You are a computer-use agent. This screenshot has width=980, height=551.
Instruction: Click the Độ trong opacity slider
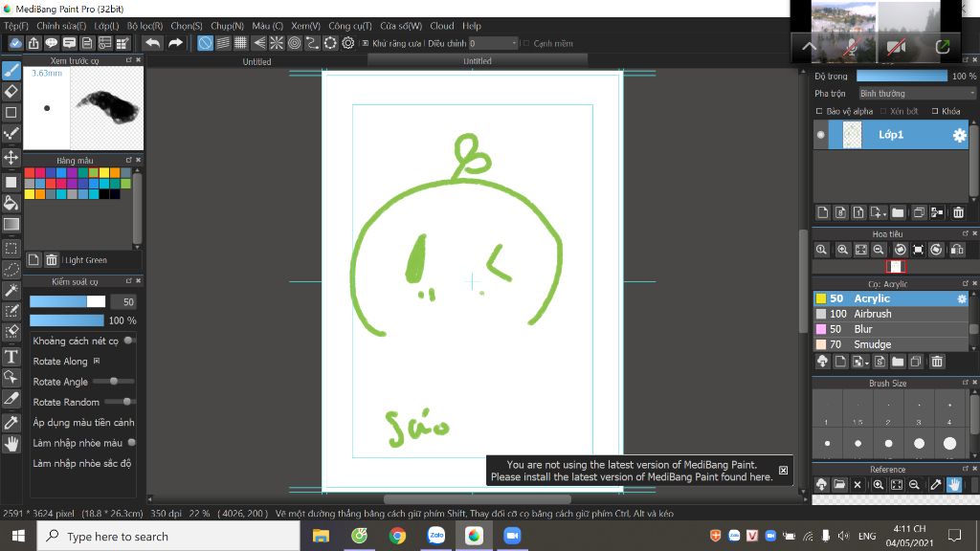(x=902, y=76)
